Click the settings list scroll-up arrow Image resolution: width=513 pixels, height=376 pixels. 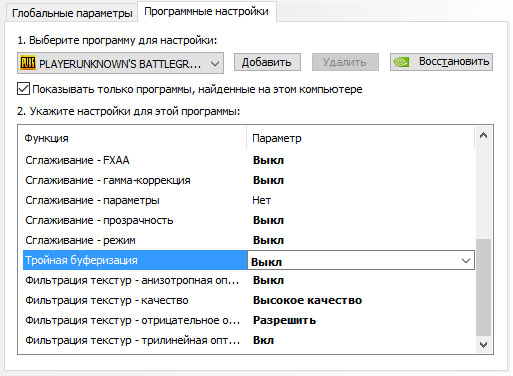click(483, 135)
